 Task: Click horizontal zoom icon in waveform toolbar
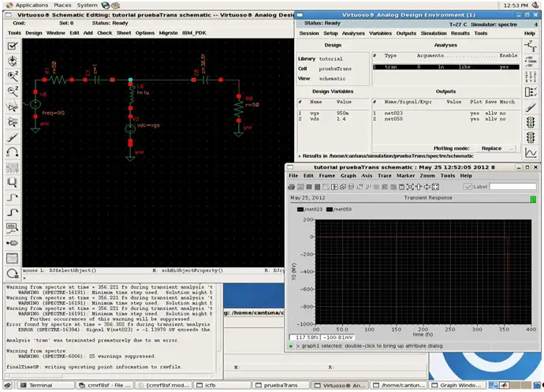[x=427, y=187]
